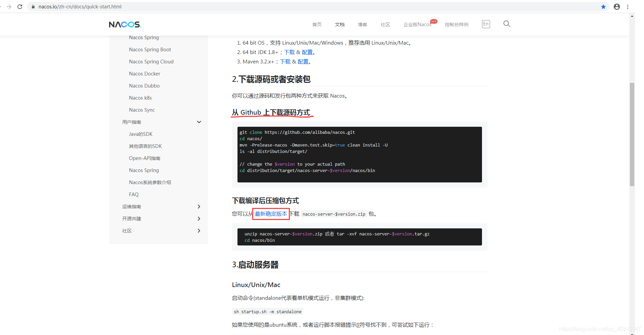Collapse the 用户指南 section chevron
Screen dimensions: 644x335
click(x=199, y=122)
